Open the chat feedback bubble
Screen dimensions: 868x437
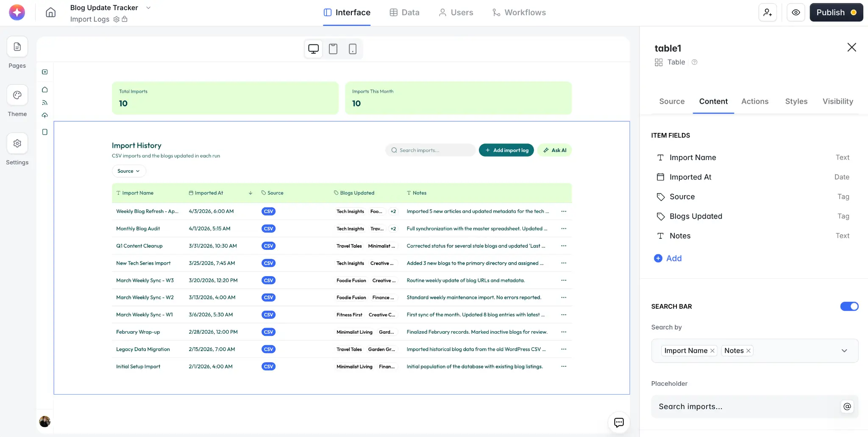619,422
